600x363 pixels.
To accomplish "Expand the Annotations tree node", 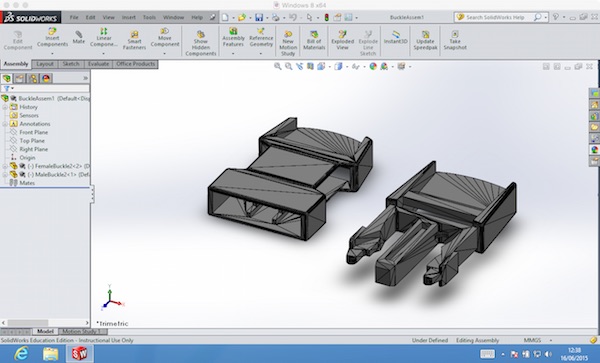I will (5, 124).
